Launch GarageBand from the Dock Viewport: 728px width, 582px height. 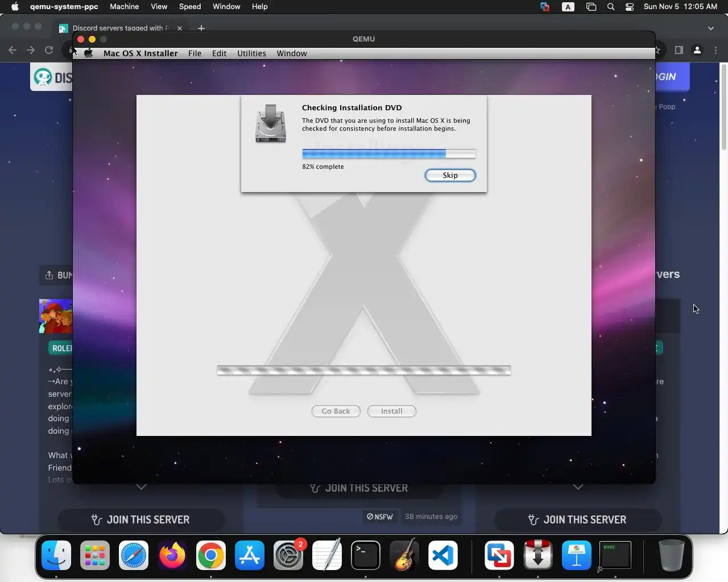(404, 555)
